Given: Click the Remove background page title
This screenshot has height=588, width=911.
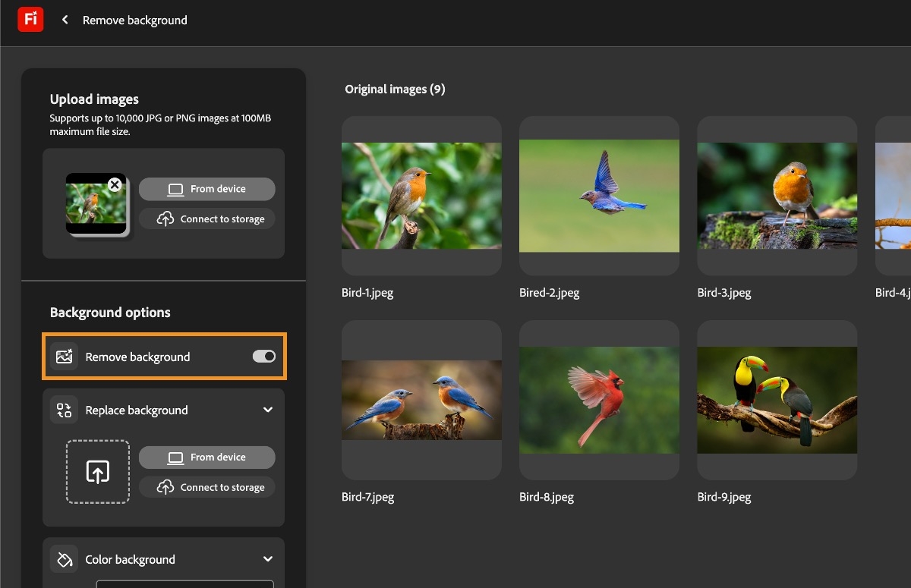Looking at the screenshot, I should tap(134, 20).
